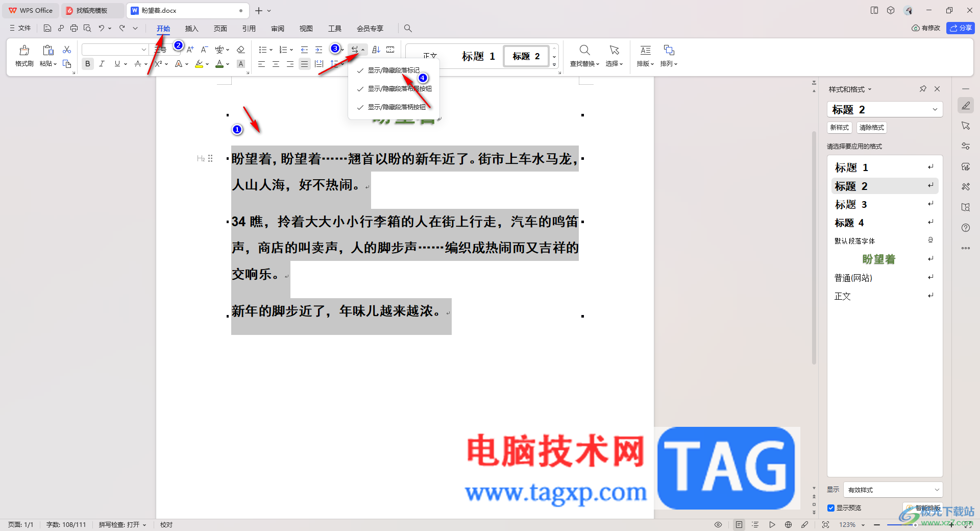Select 标题 3 in styles list

click(x=885, y=204)
